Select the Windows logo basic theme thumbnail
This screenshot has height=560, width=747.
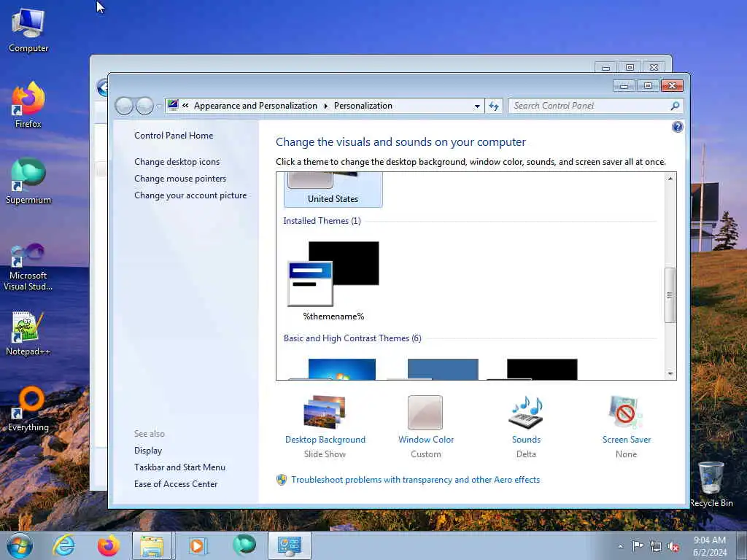tap(341, 370)
